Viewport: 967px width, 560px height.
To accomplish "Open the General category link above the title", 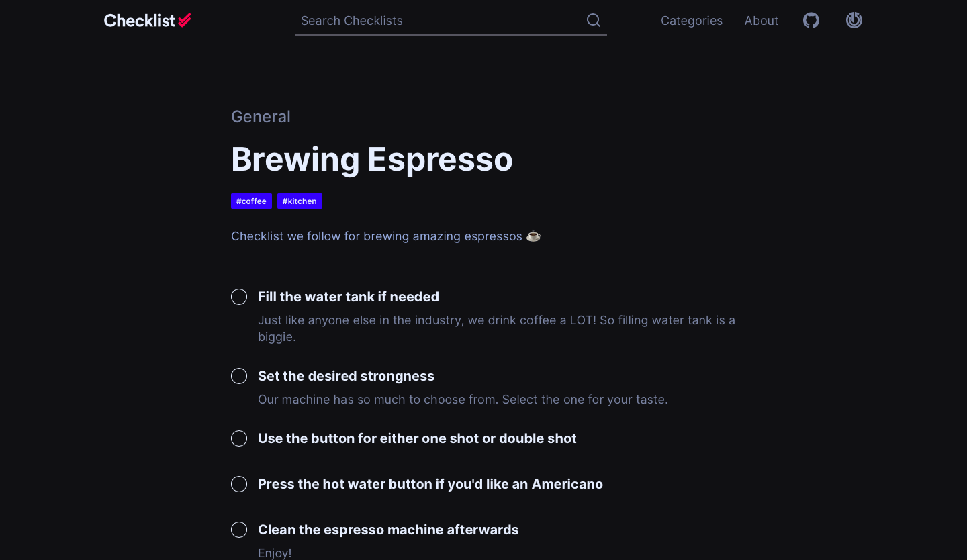I will point(261,117).
